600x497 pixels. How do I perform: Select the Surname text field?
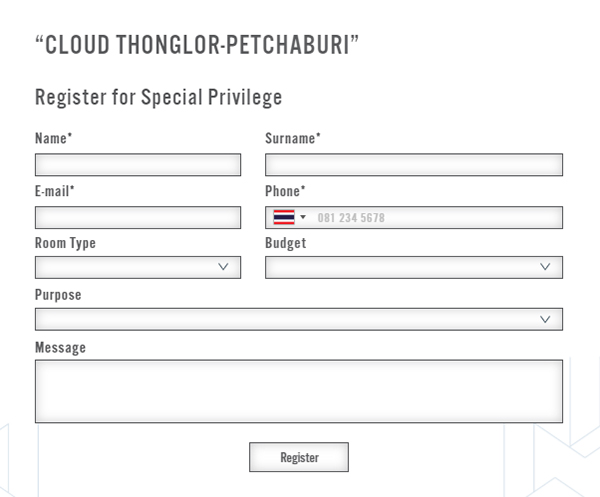pos(413,165)
